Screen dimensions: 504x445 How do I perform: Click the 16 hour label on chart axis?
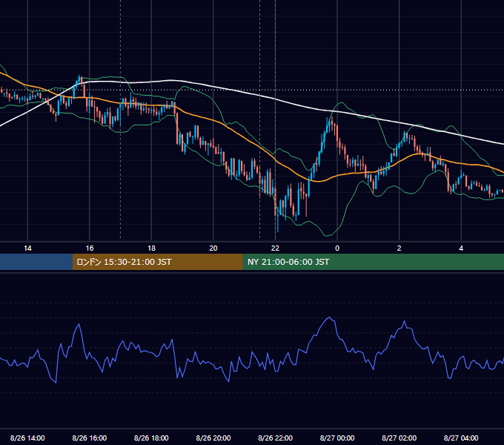tap(90, 248)
